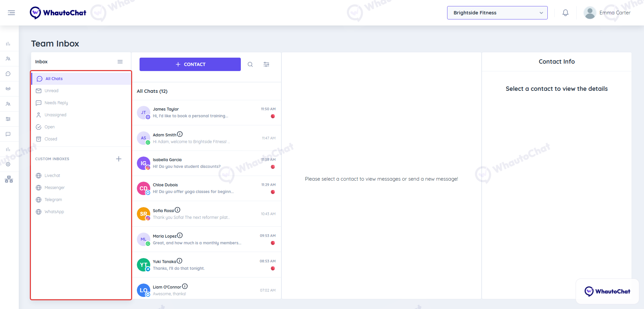This screenshot has width=644, height=309.
Task: Open the chat filter sliders icon
Action: pyautogui.click(x=266, y=64)
